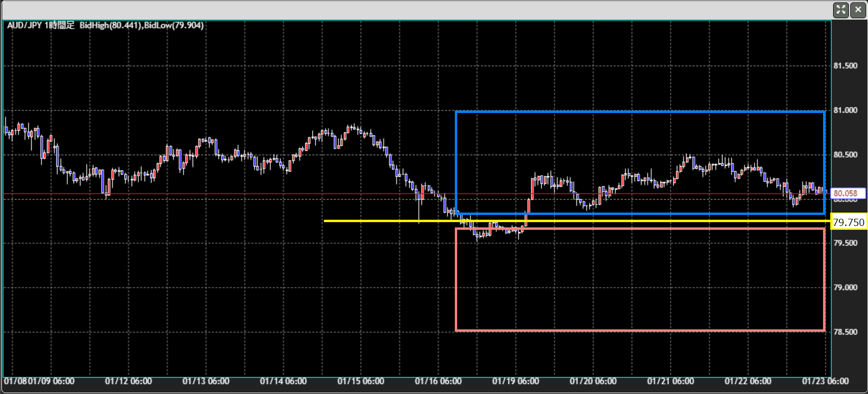Click the 01/14 06:00 time axis label
The image size is (868, 394).
284,381
